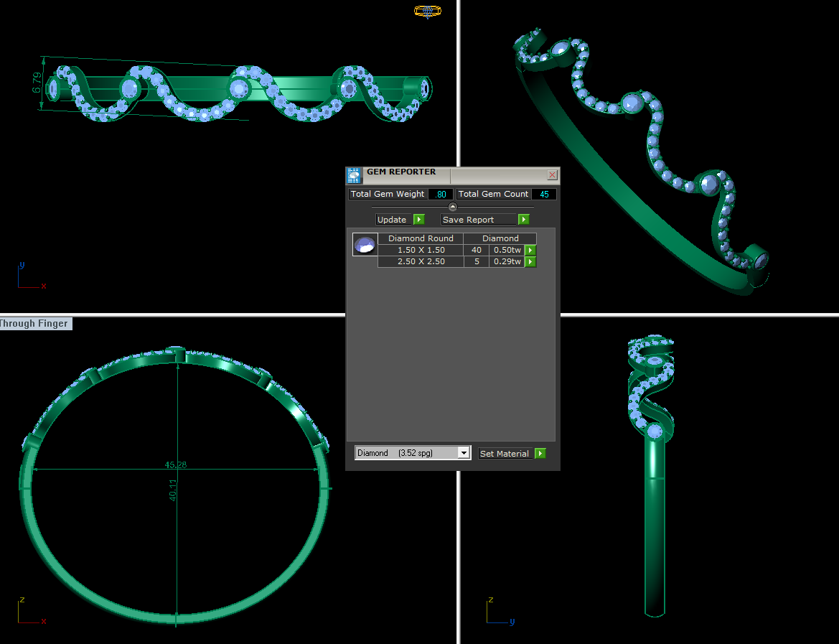Click the 0.50tw weight cell
This screenshot has height=644, width=839.
(507, 250)
